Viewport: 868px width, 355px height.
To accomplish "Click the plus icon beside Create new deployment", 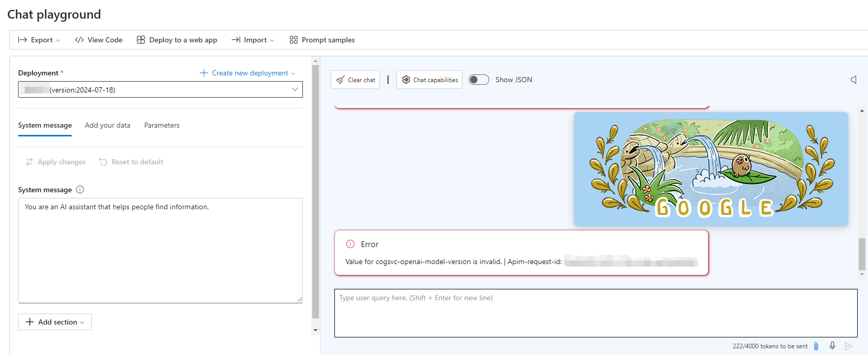I will [x=204, y=73].
